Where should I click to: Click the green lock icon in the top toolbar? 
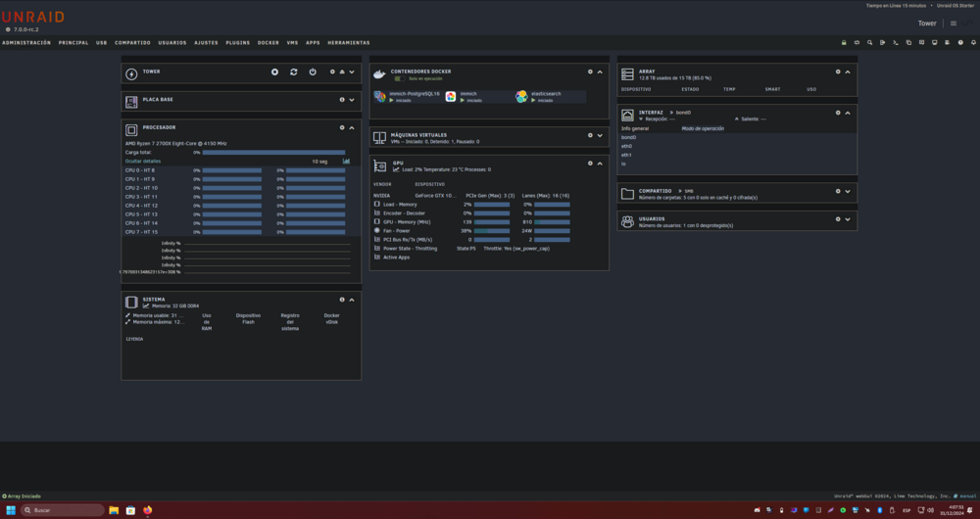[844, 42]
